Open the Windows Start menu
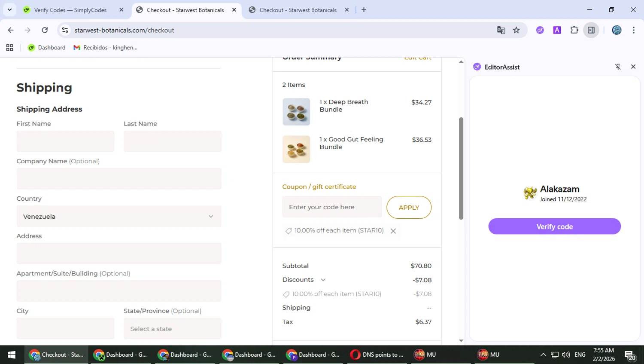Image resolution: width=644 pixels, height=364 pixels. pos(12,355)
